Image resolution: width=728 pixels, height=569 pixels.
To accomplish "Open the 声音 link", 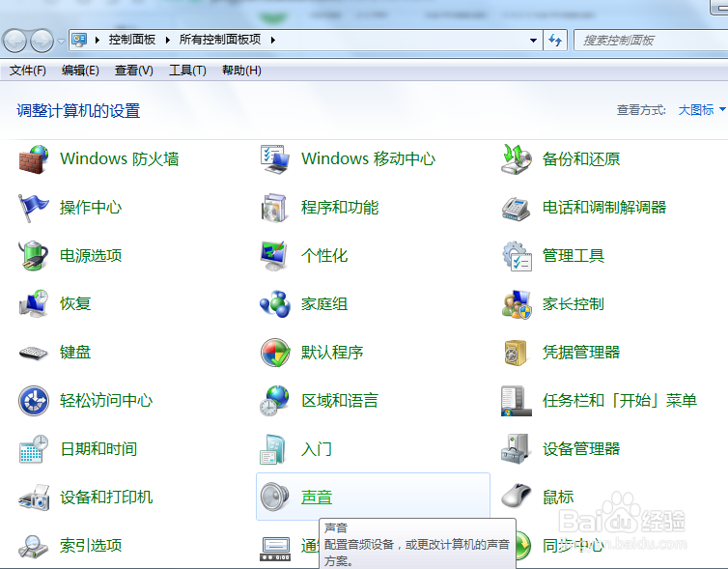I will (317, 498).
